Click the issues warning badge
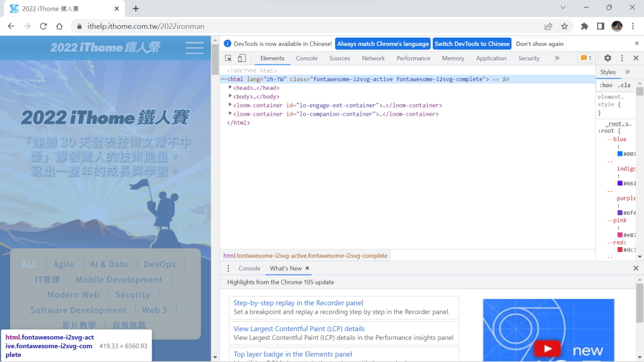This screenshot has width=644, height=362. (586, 58)
